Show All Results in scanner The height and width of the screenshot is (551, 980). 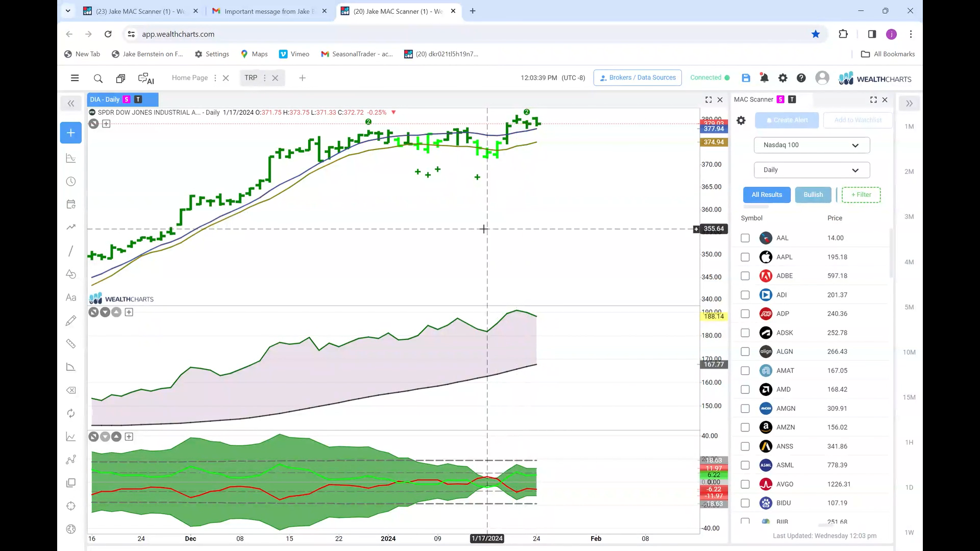[767, 195]
